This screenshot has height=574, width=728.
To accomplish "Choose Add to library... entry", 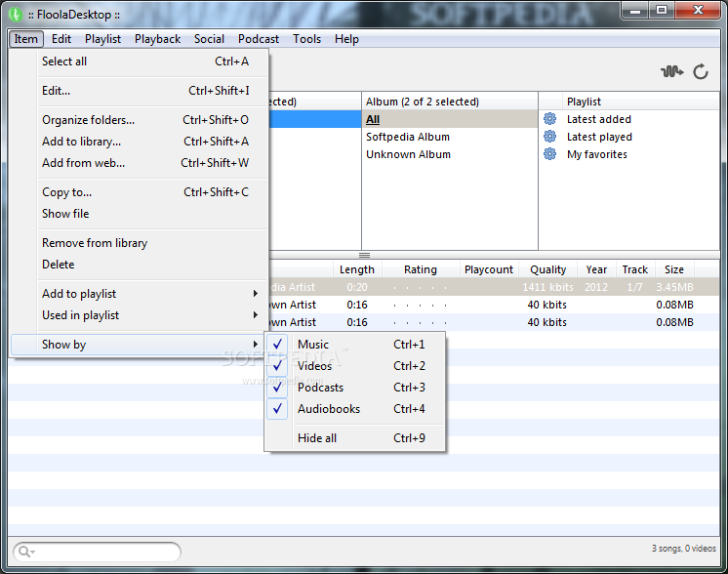I will [140, 142].
